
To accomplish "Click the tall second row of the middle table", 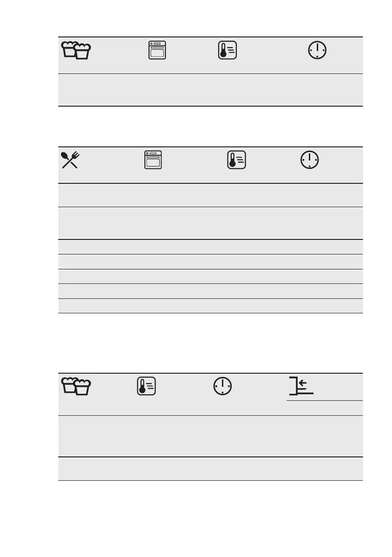I will (210, 223).
